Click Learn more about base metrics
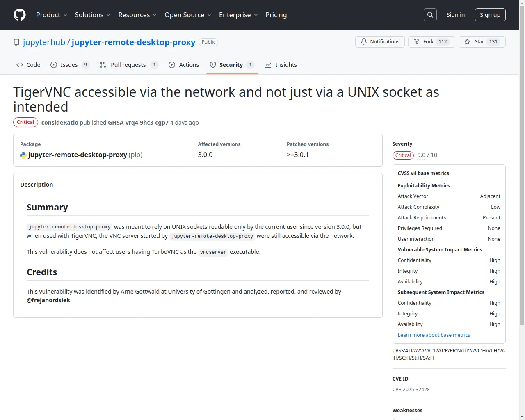The image size is (525, 420). tap(434, 335)
